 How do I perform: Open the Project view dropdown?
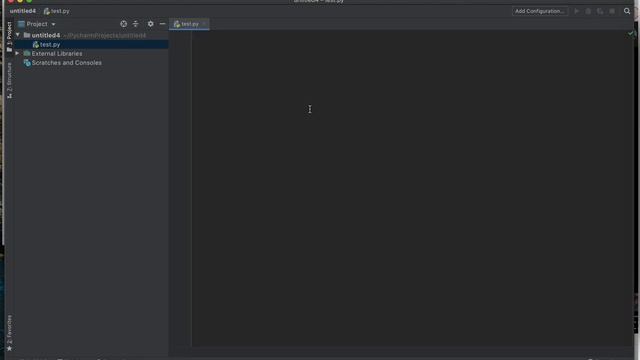point(53,24)
